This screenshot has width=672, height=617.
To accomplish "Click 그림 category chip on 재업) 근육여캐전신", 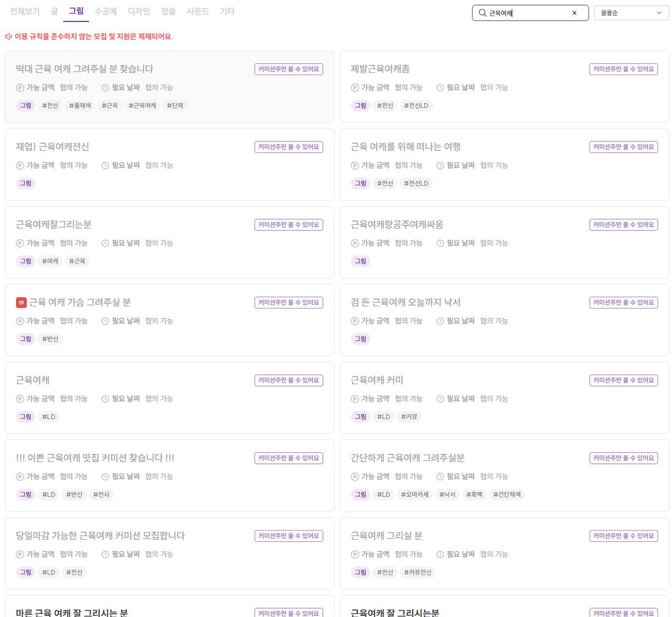I will click(x=25, y=183).
